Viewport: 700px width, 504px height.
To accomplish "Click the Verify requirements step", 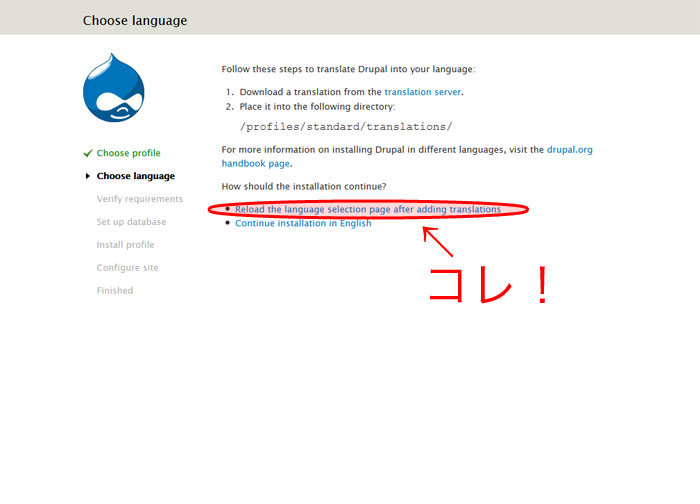I will pos(139,199).
